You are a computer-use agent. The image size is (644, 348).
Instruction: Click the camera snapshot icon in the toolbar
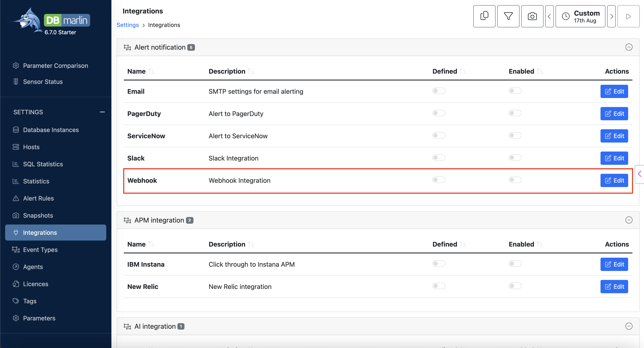pyautogui.click(x=532, y=16)
